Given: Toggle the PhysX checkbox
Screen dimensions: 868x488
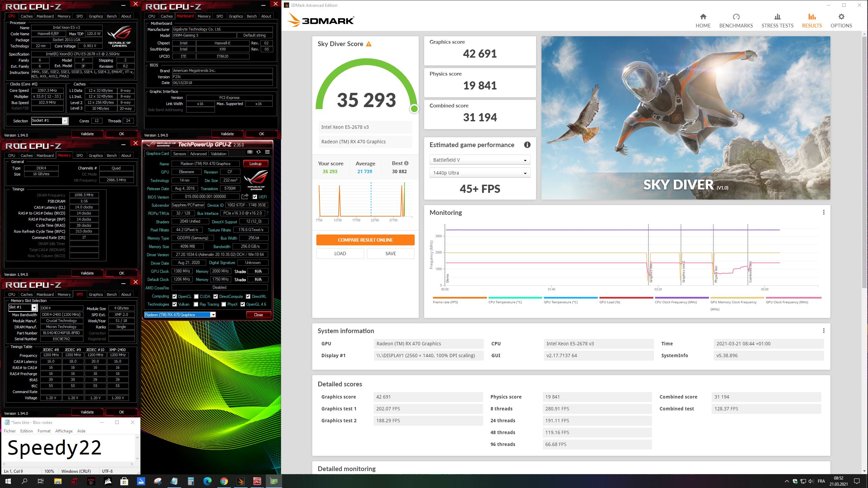Looking at the screenshot, I should click(223, 304).
